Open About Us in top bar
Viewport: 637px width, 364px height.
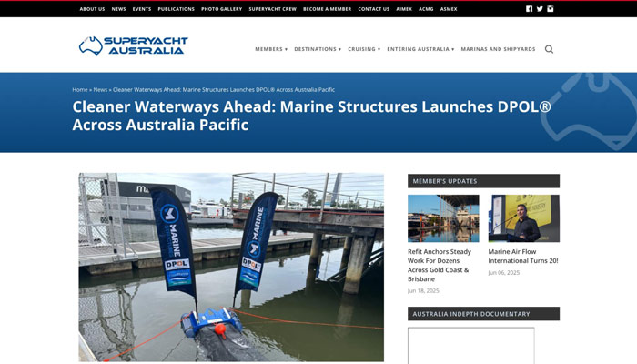92,9
